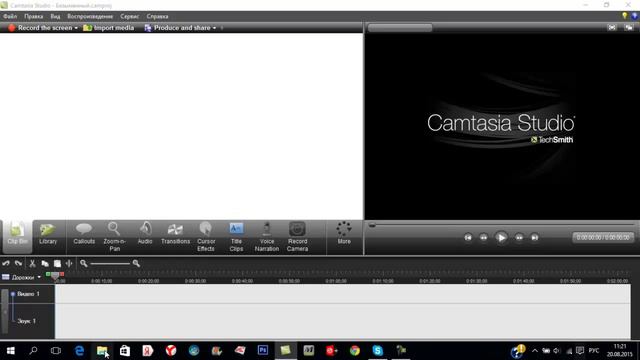The width and height of the screenshot is (640, 360).
Task: Click the lightbulb tips icon
Action: pyautogui.click(x=624, y=16)
